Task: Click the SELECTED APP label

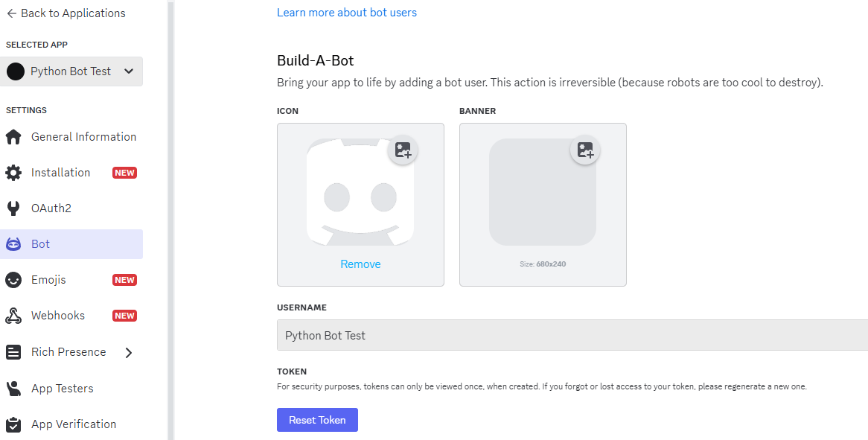Action: click(36, 45)
